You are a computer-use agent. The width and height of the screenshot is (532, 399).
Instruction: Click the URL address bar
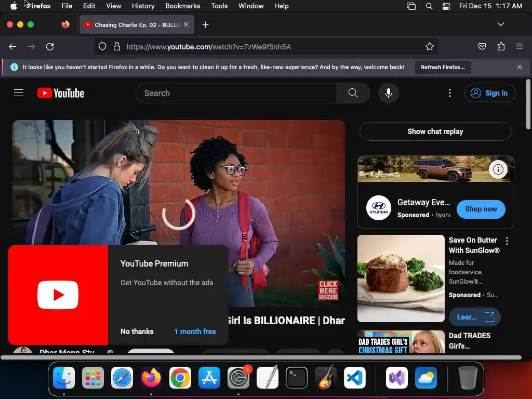(265, 46)
